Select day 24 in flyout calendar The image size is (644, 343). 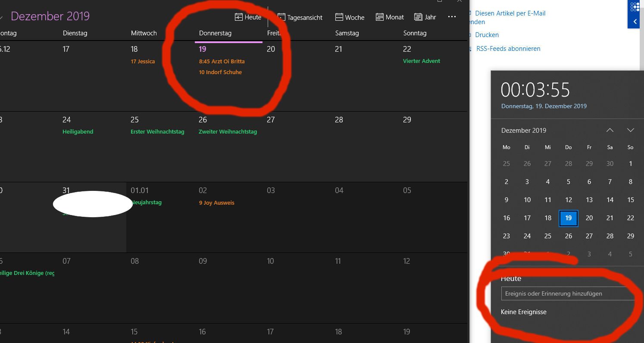pos(527,236)
